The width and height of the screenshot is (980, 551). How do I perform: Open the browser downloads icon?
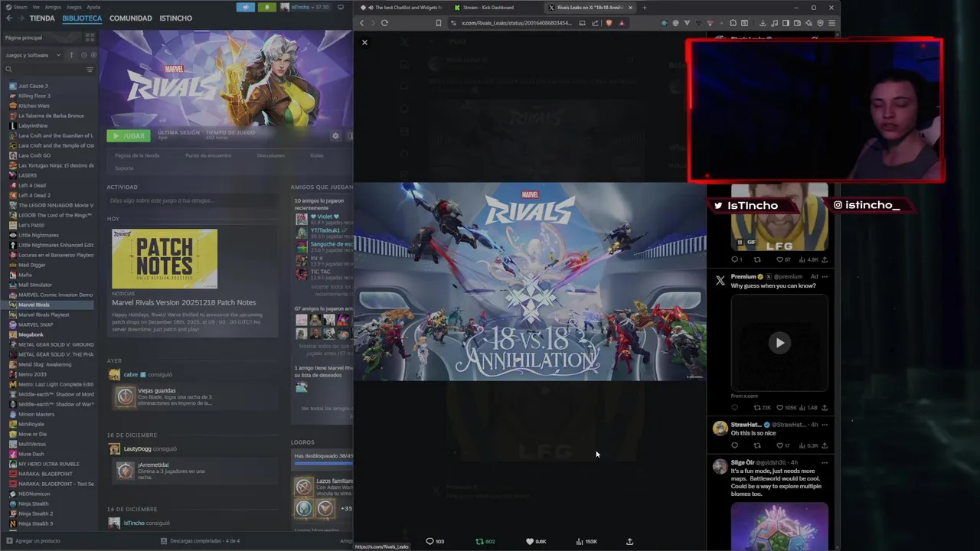[x=763, y=23]
